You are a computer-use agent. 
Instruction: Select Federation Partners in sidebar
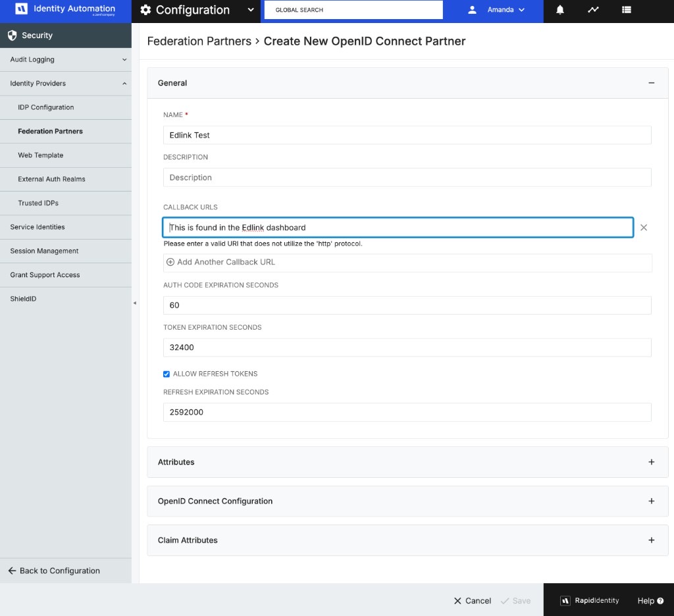66,131
